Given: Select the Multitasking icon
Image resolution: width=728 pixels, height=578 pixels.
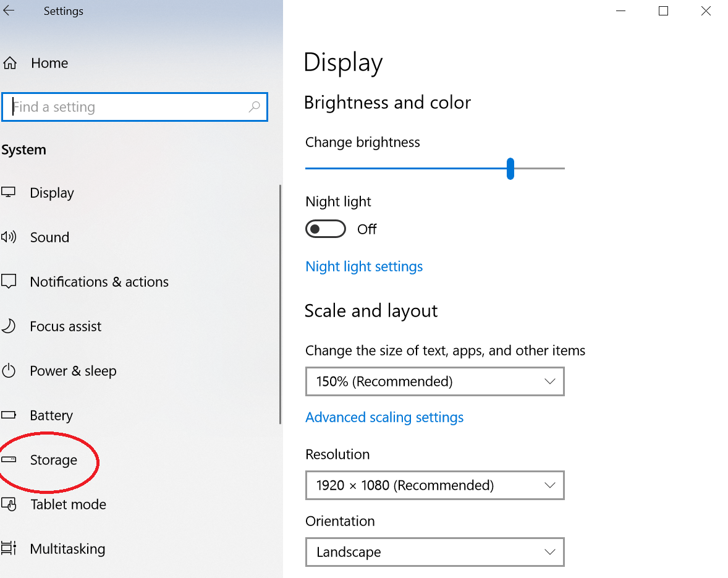Looking at the screenshot, I should click(x=9, y=548).
